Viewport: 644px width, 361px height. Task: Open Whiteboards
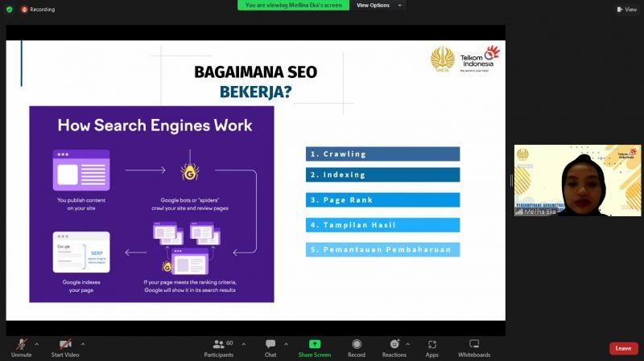click(474, 347)
